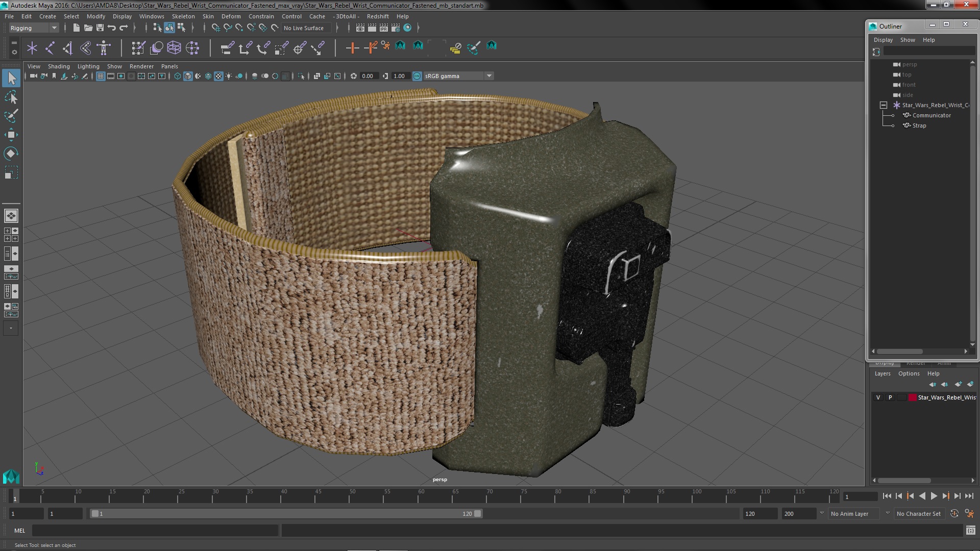Toggle textured display icon in viewport
The height and width of the screenshot is (551, 980).
tap(218, 76)
